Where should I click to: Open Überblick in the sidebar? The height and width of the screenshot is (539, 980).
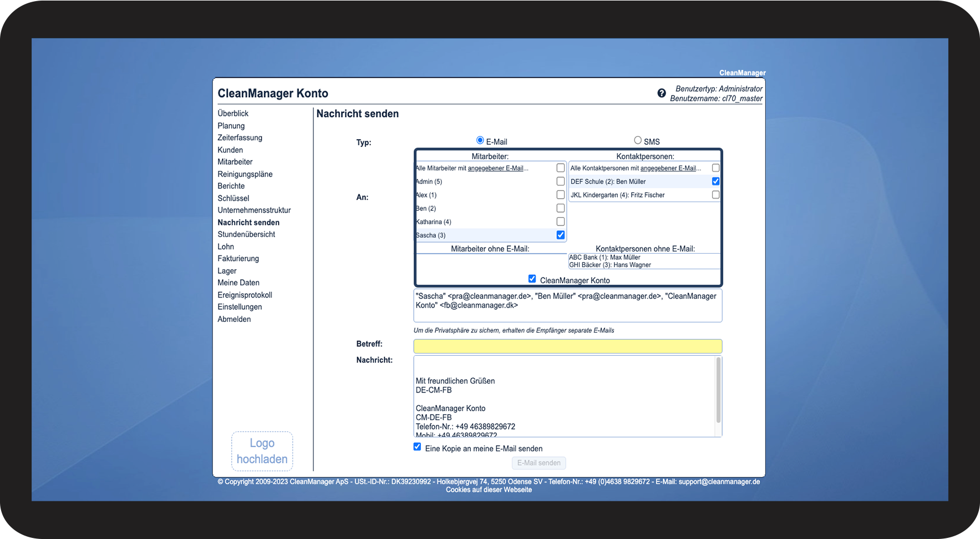[233, 113]
